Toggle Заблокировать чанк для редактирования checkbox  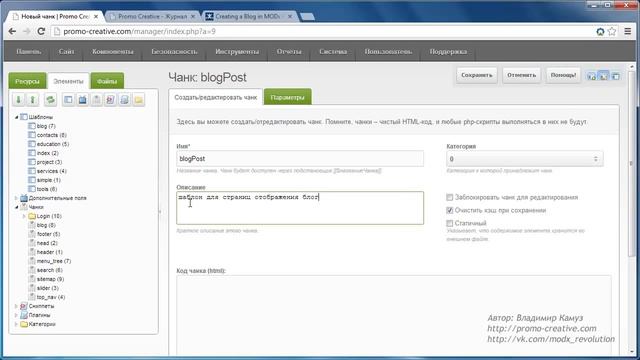(449, 197)
